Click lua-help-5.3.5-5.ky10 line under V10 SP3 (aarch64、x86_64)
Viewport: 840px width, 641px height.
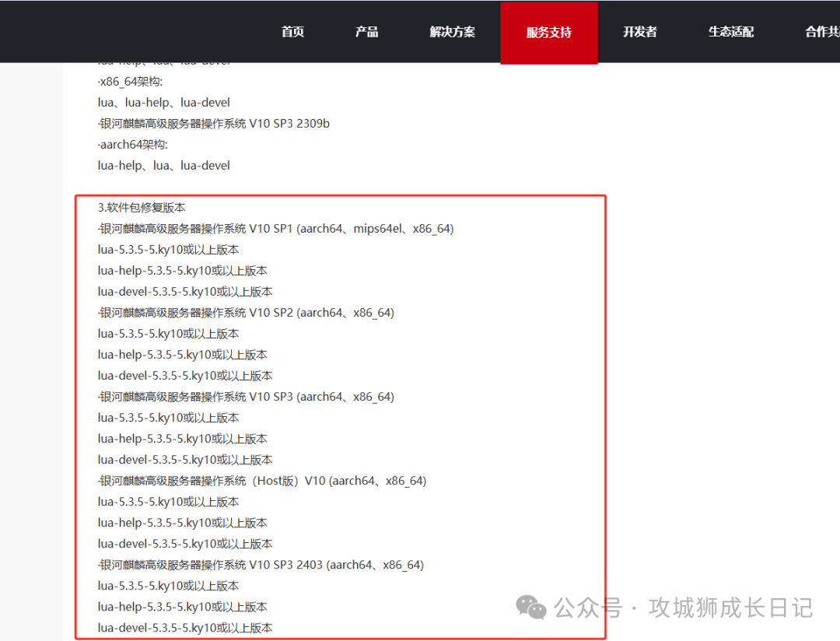click(182, 439)
